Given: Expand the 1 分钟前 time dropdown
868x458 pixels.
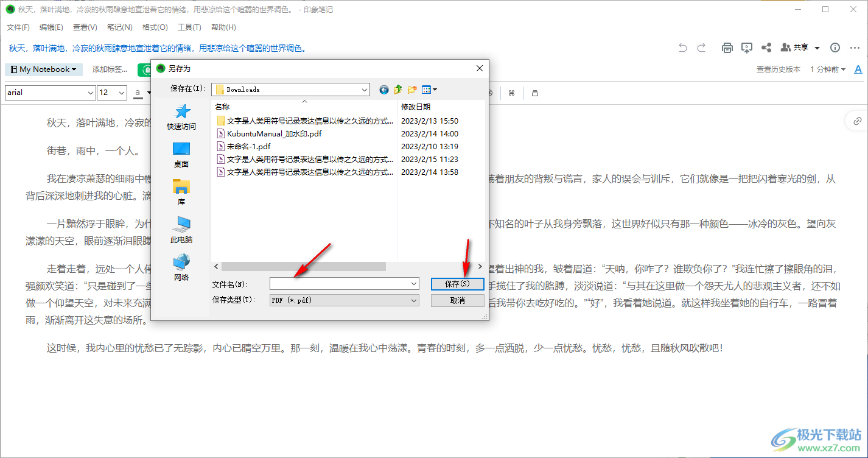Looking at the screenshot, I should (828, 69).
